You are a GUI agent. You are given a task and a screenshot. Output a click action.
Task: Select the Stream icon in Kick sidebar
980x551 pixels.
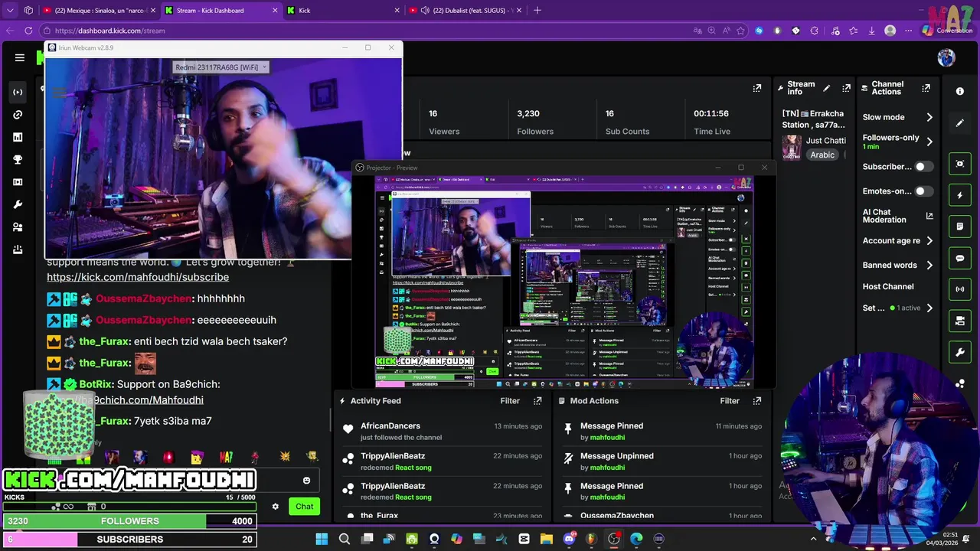click(x=18, y=92)
